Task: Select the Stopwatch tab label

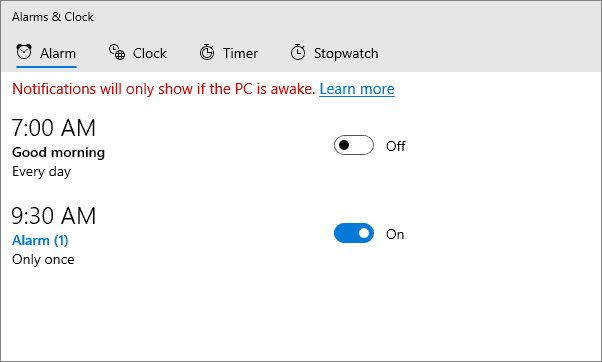Action: [346, 53]
